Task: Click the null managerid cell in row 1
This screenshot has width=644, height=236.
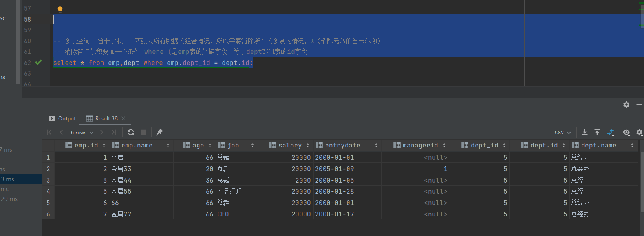Action: [415, 157]
